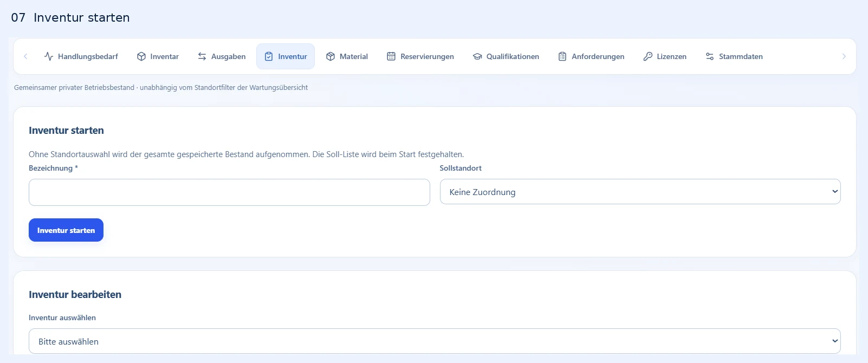Switch to the Reservierungen tab

420,56
